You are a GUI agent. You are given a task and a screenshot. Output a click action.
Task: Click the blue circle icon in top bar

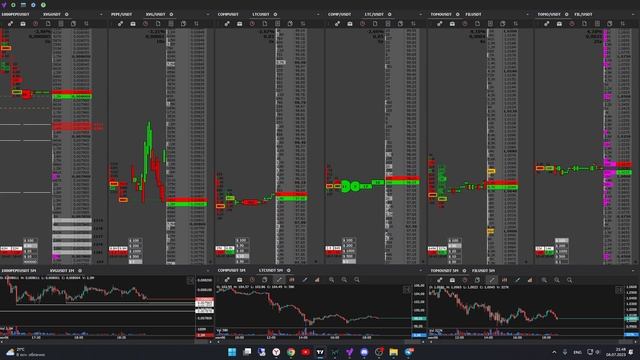click(x=33, y=5)
